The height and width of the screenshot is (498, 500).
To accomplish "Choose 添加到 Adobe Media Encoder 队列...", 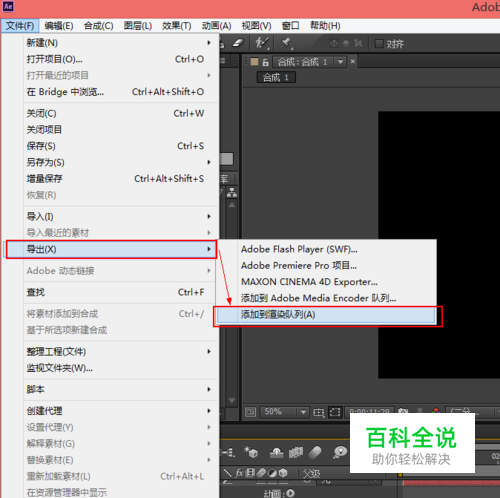I will pos(327,298).
